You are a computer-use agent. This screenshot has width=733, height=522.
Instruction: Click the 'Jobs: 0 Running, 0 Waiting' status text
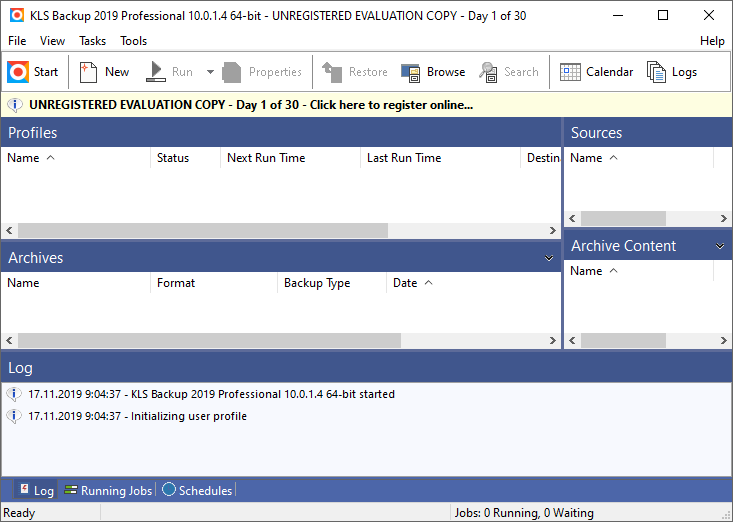pyautogui.click(x=524, y=513)
